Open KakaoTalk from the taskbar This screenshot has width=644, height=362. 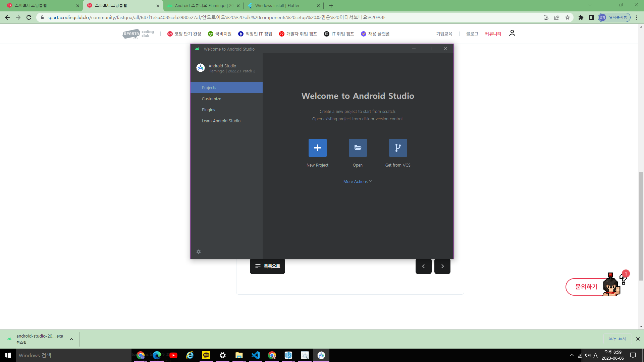206,355
